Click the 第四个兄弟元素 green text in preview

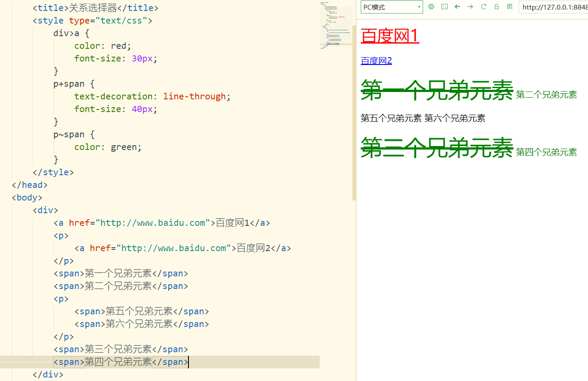[x=547, y=152]
